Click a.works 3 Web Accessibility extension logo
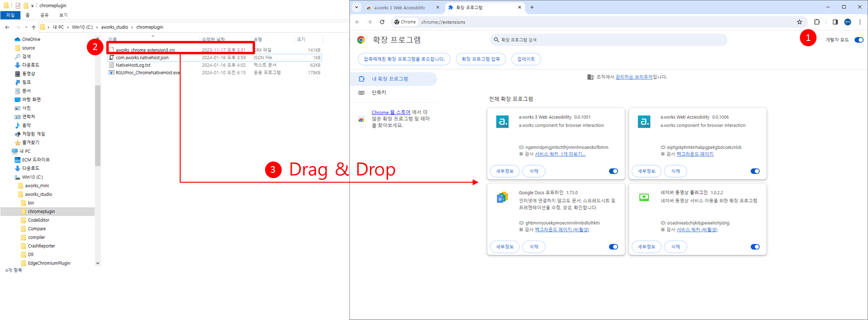The width and height of the screenshot is (868, 320). tap(502, 122)
